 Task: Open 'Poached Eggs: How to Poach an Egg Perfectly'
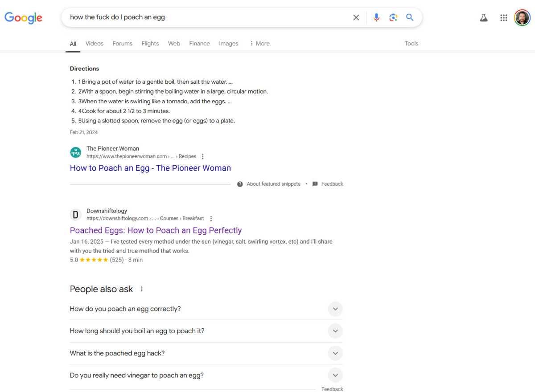point(156,230)
